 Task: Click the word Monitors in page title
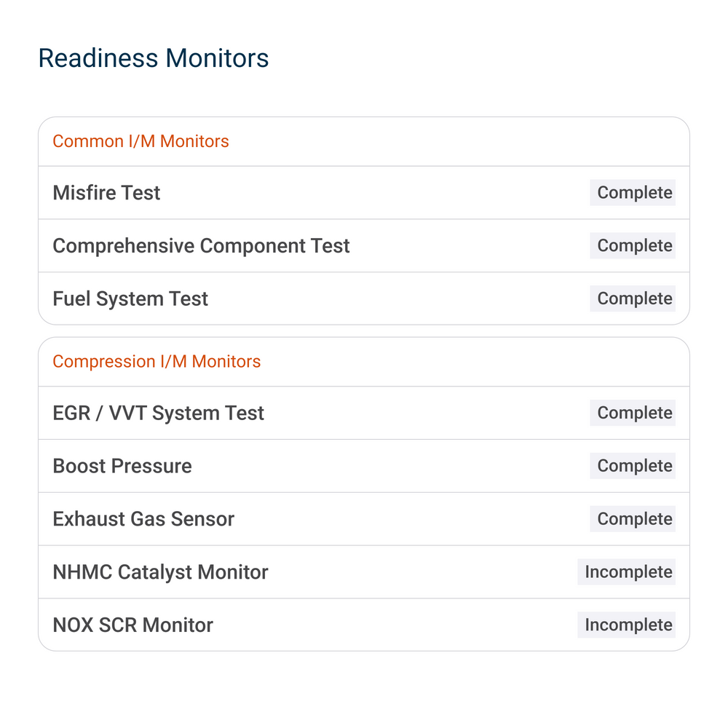click(217, 58)
